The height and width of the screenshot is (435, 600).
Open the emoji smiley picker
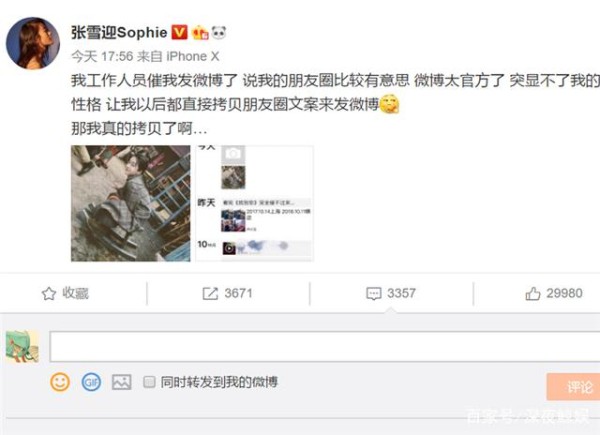pyautogui.click(x=60, y=382)
